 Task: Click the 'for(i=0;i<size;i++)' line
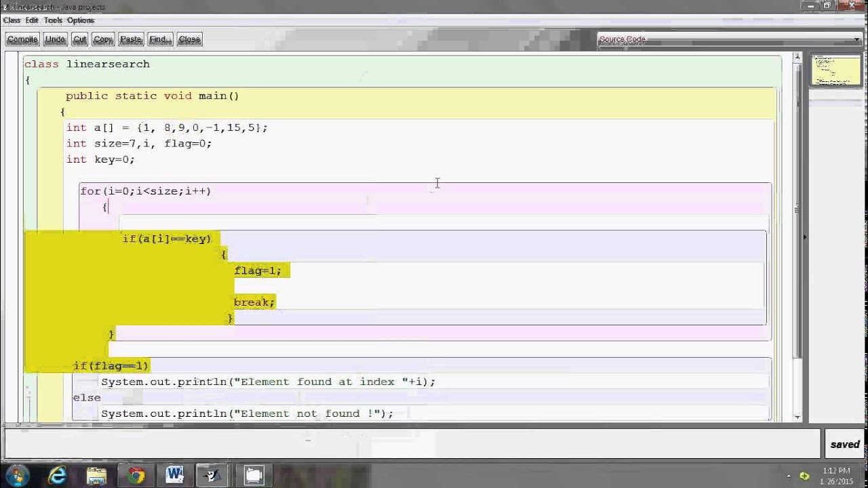(146, 191)
